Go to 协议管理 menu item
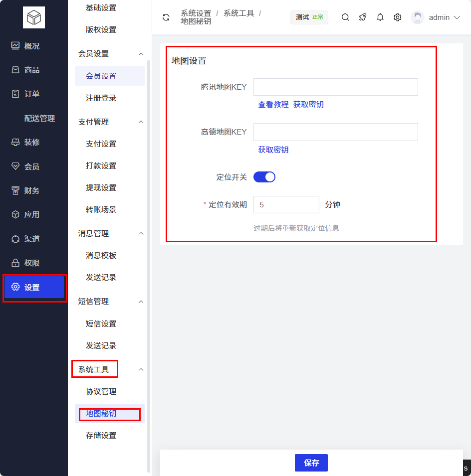Screen dimensions: 471x476 [x=101, y=391]
